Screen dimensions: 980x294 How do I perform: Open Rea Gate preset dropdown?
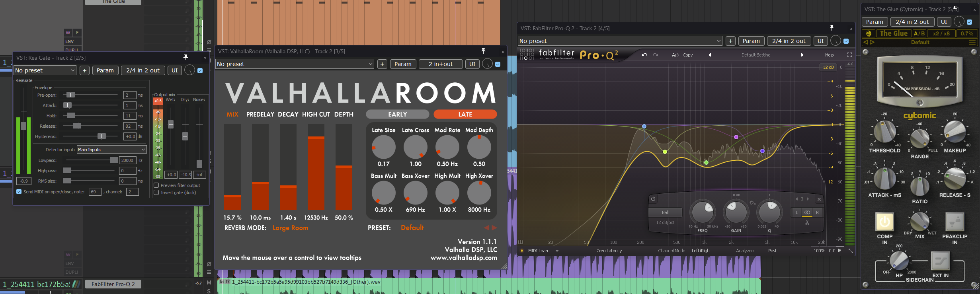click(45, 70)
